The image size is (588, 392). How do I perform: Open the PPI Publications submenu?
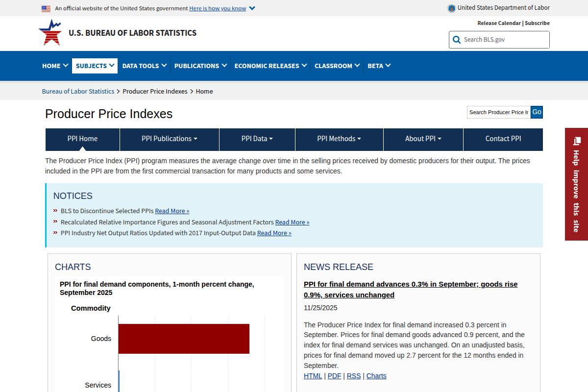pos(169,139)
